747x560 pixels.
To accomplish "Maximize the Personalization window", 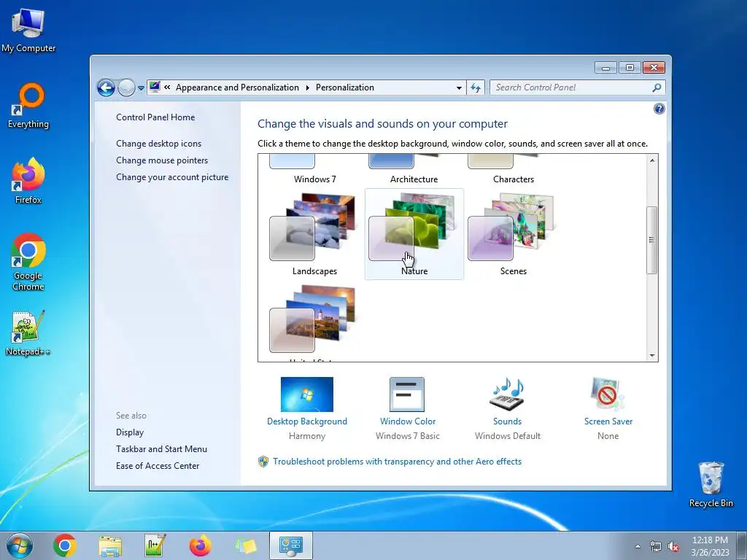I will click(x=630, y=68).
